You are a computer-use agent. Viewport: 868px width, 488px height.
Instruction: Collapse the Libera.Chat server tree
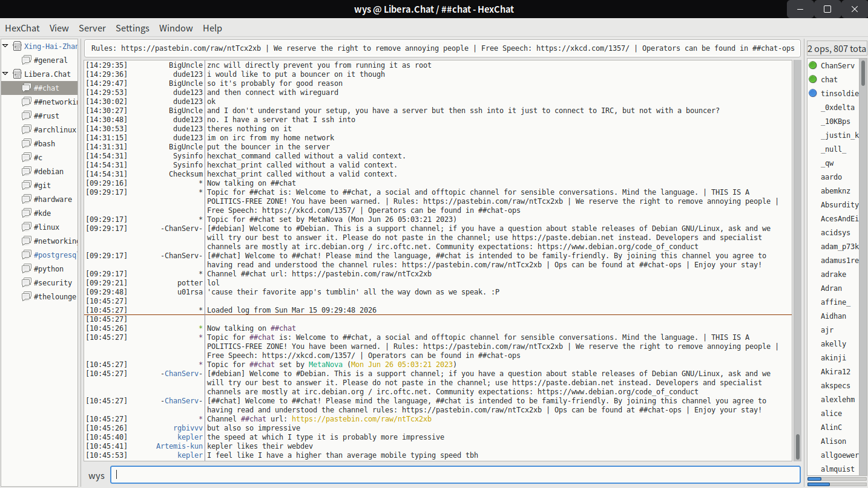[x=5, y=74]
